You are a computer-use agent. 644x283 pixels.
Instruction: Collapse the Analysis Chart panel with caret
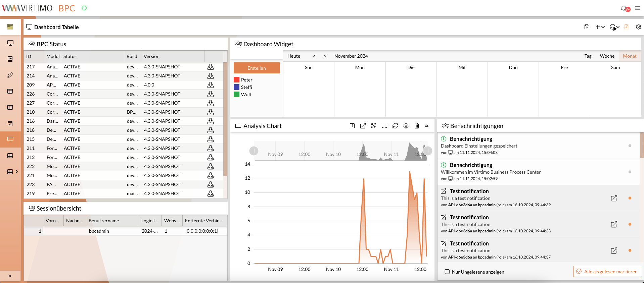[427, 126]
